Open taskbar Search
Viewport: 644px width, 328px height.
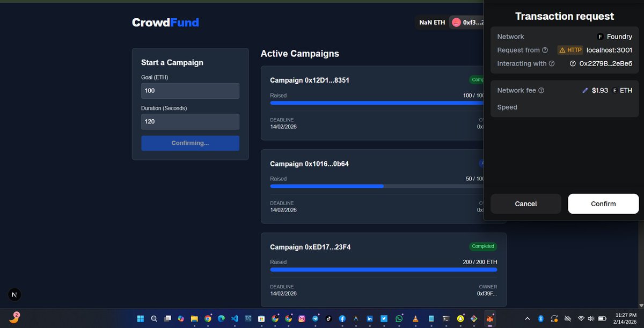(x=154, y=318)
